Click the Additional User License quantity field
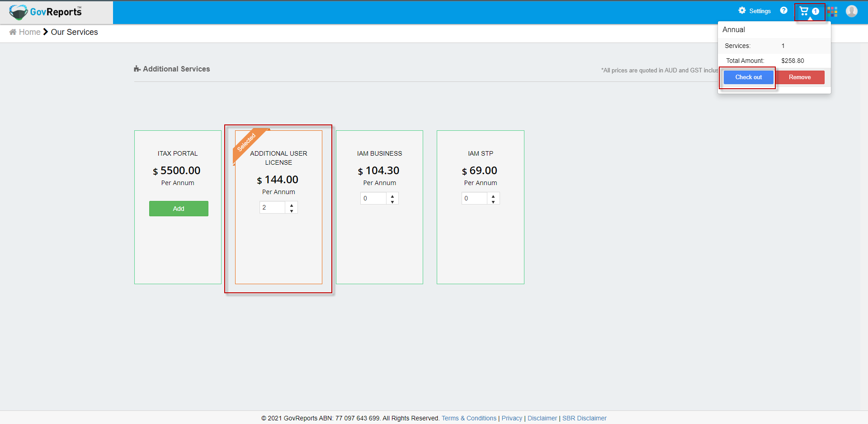 [273, 207]
